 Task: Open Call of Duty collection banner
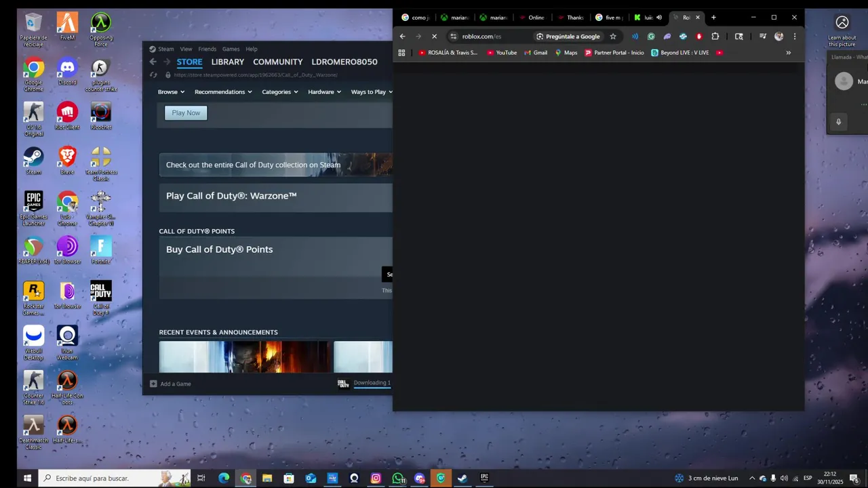[x=276, y=165]
